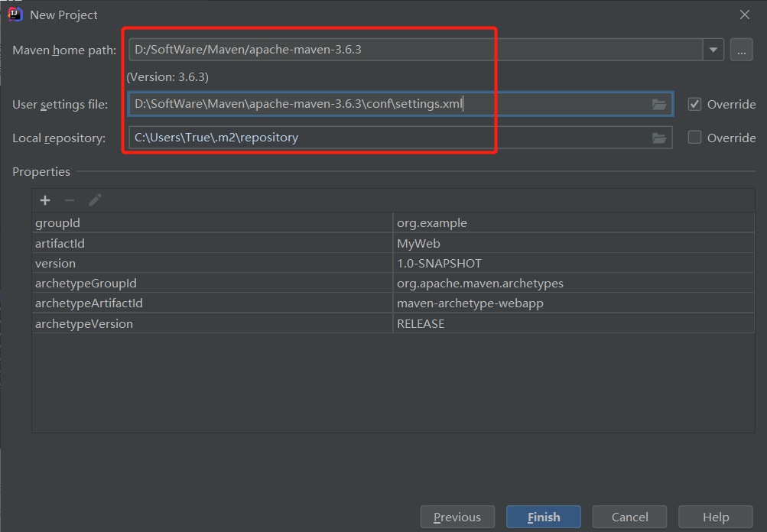Click the IntelliJ IDEA logo in title bar
Screen dimensions: 767x532
click(15, 13)
